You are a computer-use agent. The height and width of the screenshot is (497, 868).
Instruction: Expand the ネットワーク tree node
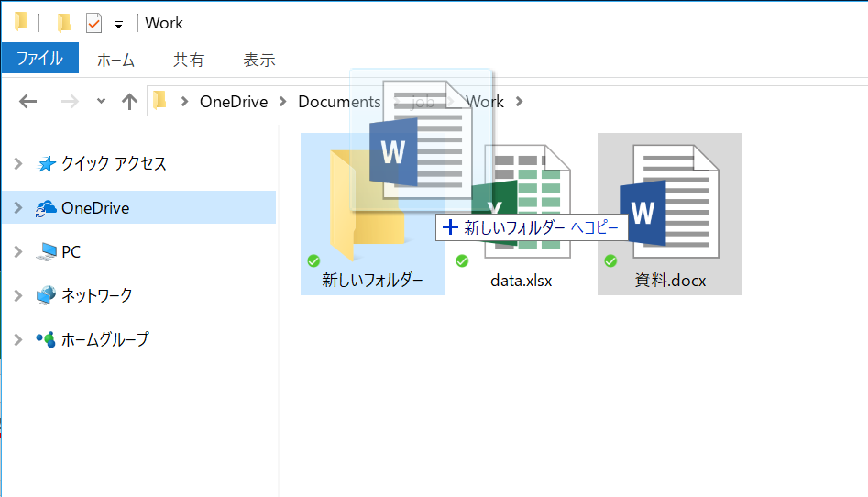pos(18,295)
